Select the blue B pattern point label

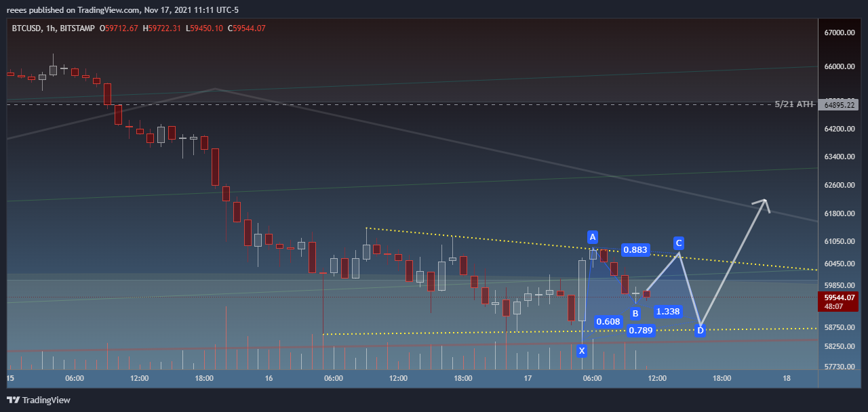635,314
